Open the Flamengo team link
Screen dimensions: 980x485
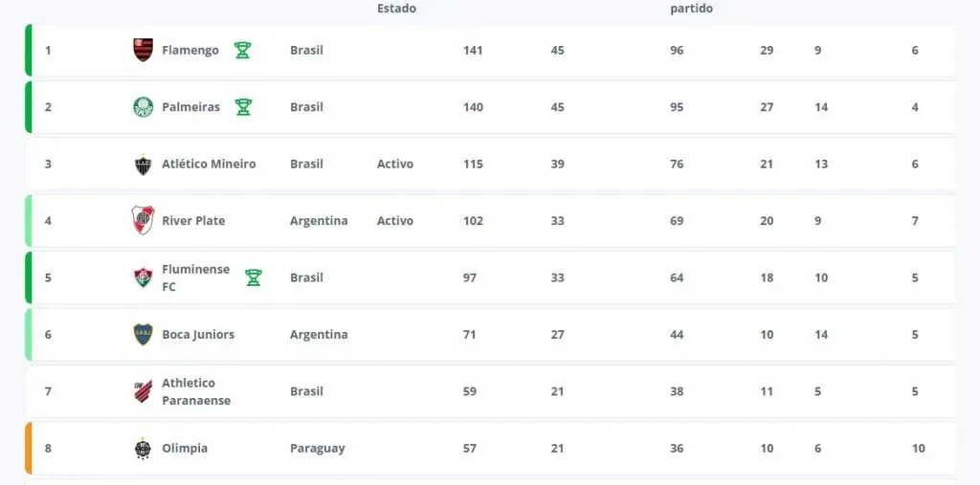pyautogui.click(x=190, y=50)
